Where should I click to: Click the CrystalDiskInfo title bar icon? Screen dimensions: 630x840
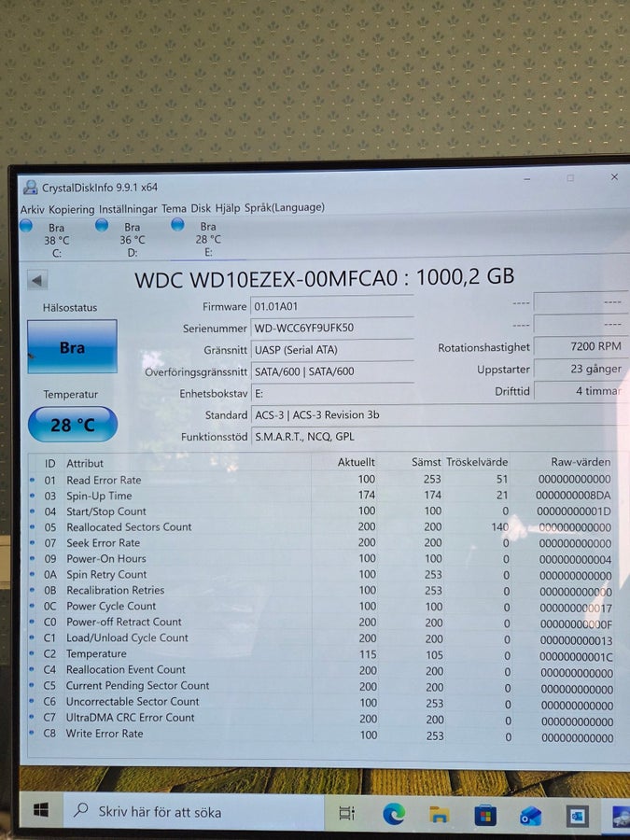pos(31,188)
